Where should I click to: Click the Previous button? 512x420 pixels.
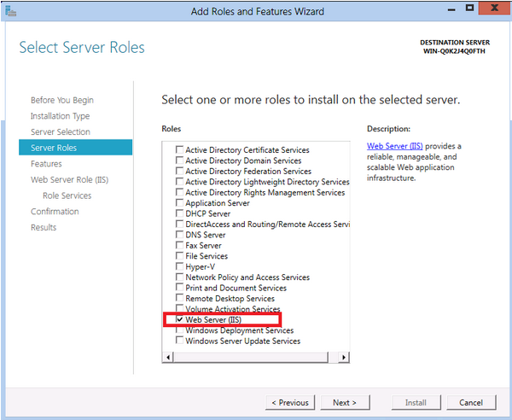point(290,402)
